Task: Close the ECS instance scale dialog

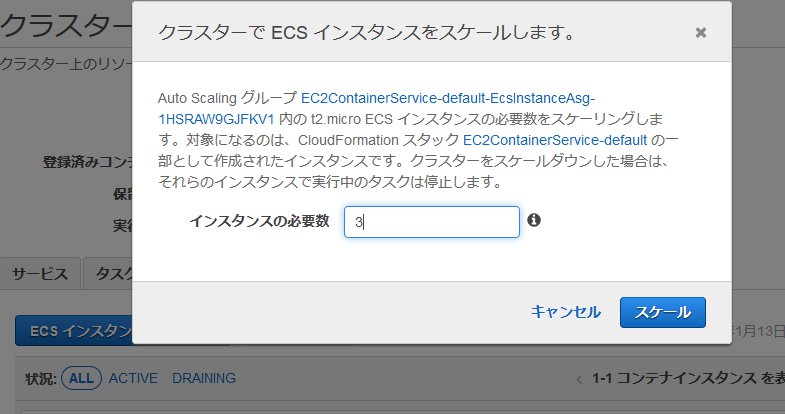Action: click(x=701, y=32)
